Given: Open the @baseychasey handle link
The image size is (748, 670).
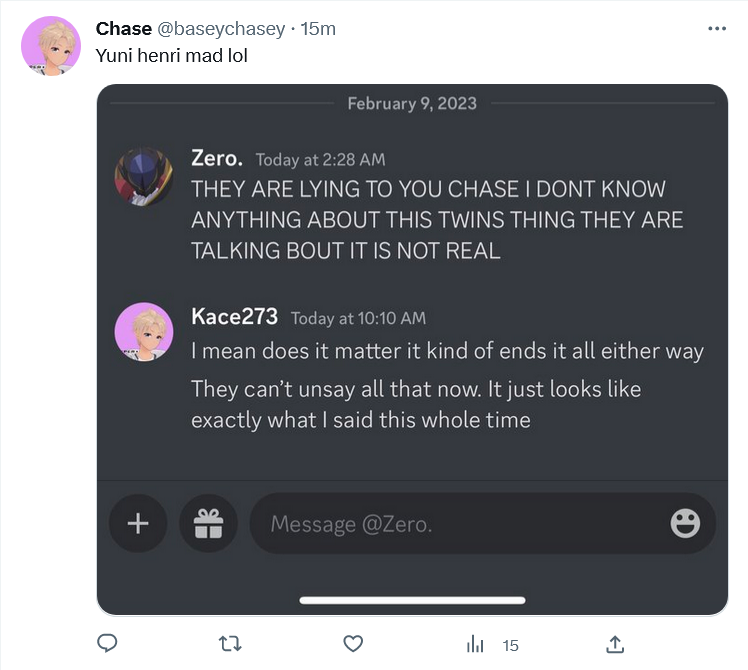Looking at the screenshot, I should [x=221, y=29].
